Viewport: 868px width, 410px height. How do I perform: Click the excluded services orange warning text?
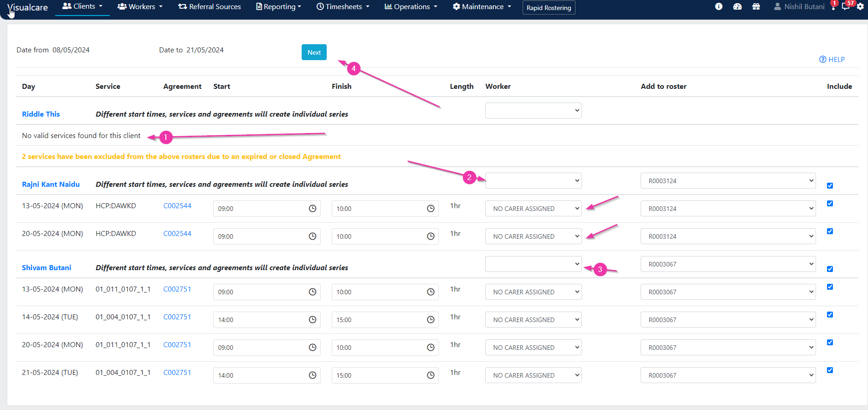pos(181,156)
